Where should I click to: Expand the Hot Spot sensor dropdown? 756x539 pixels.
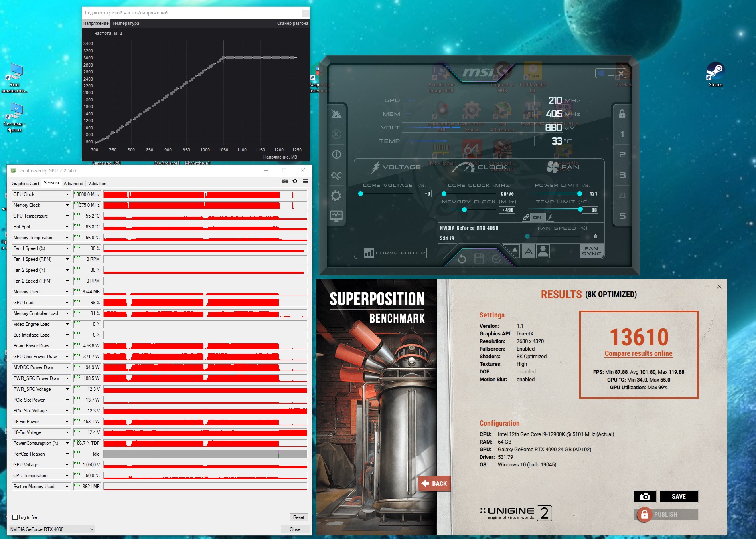(67, 227)
